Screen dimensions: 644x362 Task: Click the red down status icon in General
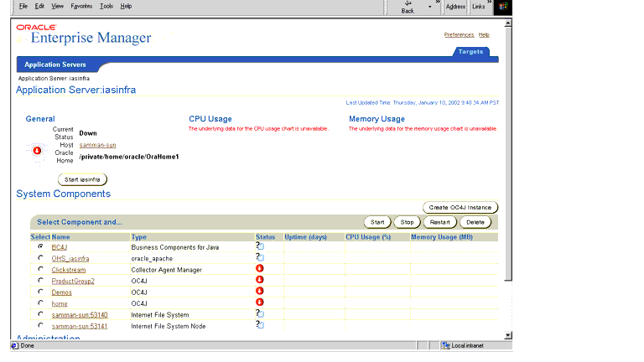pos(37,151)
